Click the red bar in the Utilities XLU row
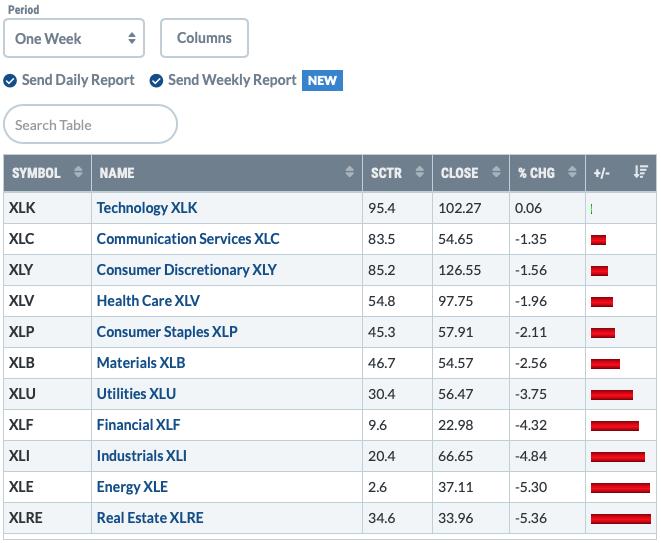This screenshot has height=543, width=661. [x=612, y=395]
